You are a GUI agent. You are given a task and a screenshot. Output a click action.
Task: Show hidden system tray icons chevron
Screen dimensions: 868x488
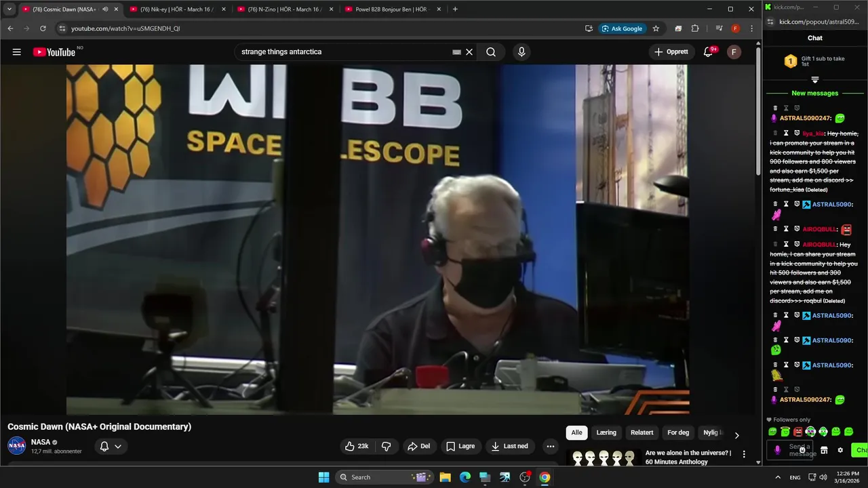coord(777,477)
